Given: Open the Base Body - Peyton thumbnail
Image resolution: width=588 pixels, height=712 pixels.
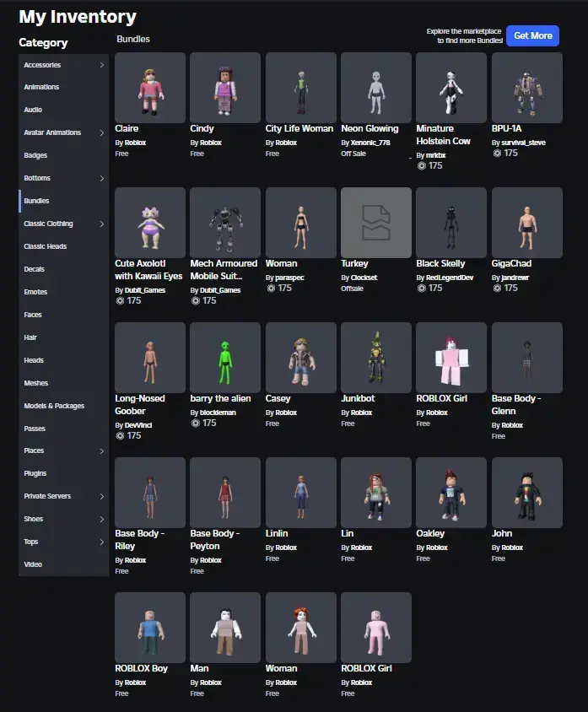Looking at the screenshot, I should pyautogui.click(x=225, y=492).
